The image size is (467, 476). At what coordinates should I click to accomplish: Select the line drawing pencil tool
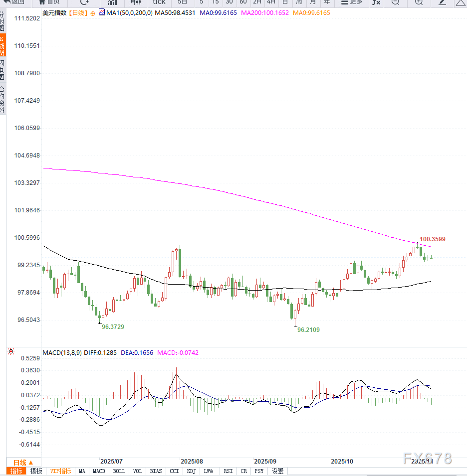pos(442,2)
